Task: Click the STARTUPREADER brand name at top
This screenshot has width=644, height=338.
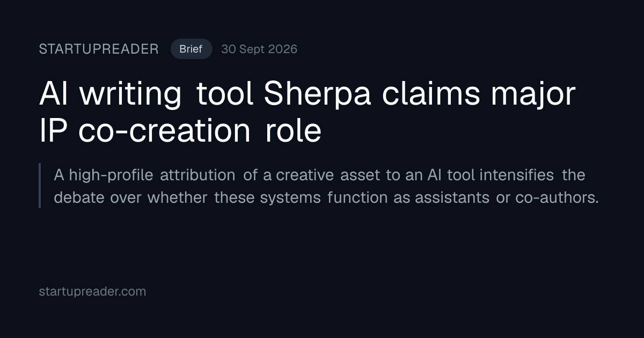Action: click(x=99, y=49)
